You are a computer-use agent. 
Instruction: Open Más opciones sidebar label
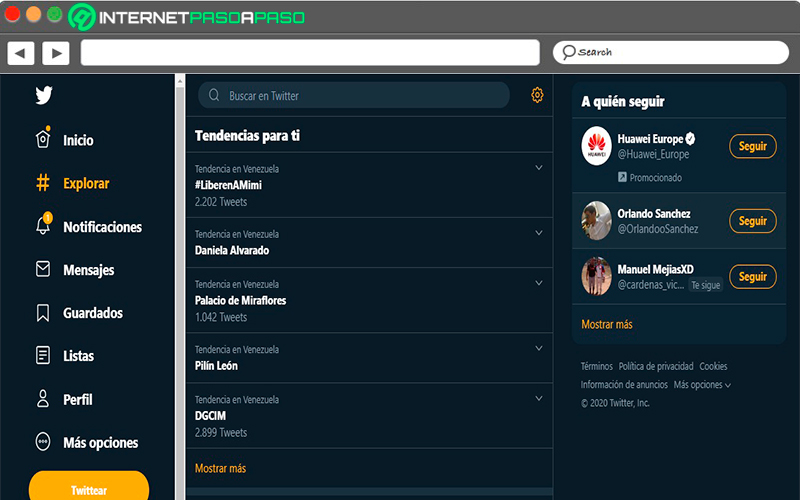[x=101, y=442]
